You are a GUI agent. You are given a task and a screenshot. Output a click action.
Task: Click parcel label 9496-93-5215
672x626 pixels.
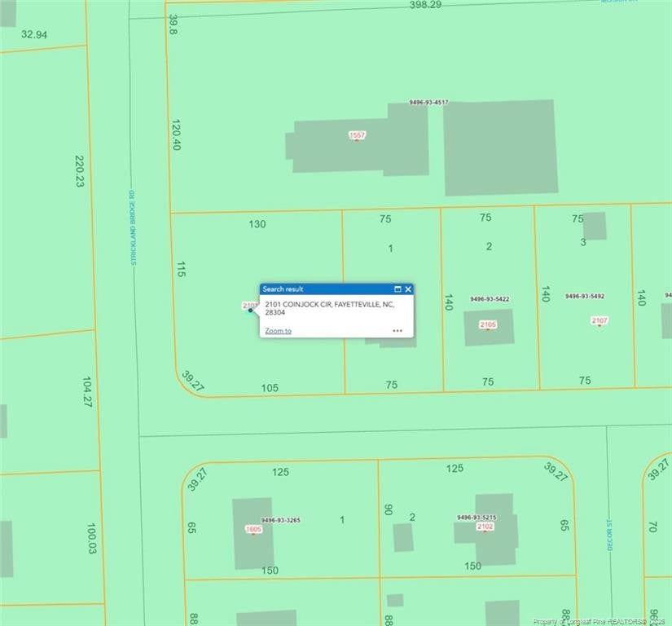[x=477, y=518]
